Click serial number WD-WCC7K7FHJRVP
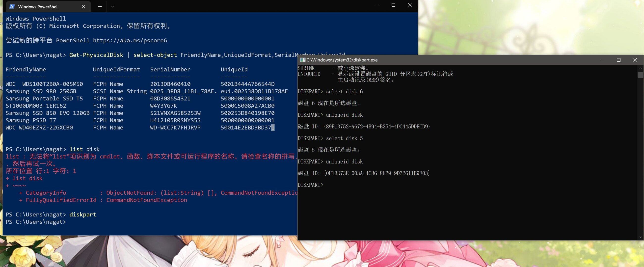644x267 pixels. click(x=175, y=128)
